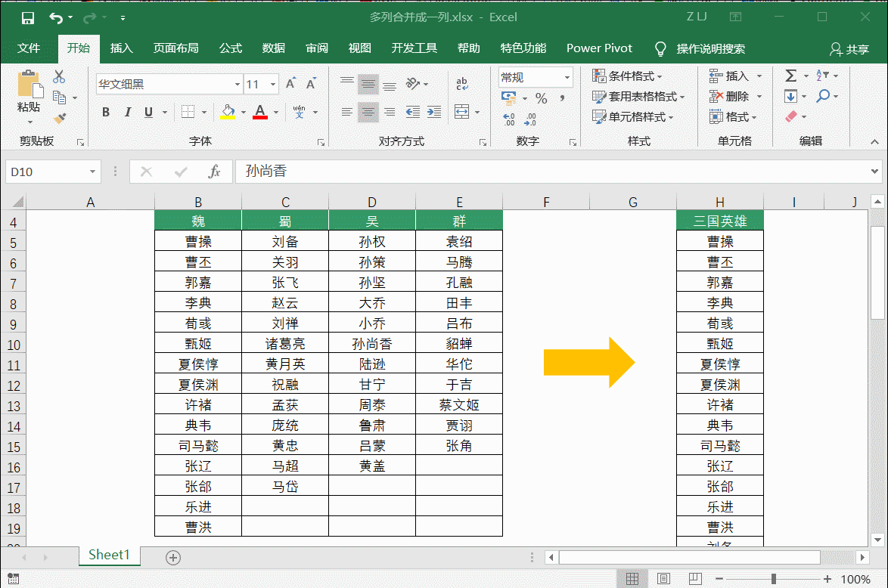
Task: Collapse the ribbon with the chevron
Action: pyautogui.click(x=874, y=141)
